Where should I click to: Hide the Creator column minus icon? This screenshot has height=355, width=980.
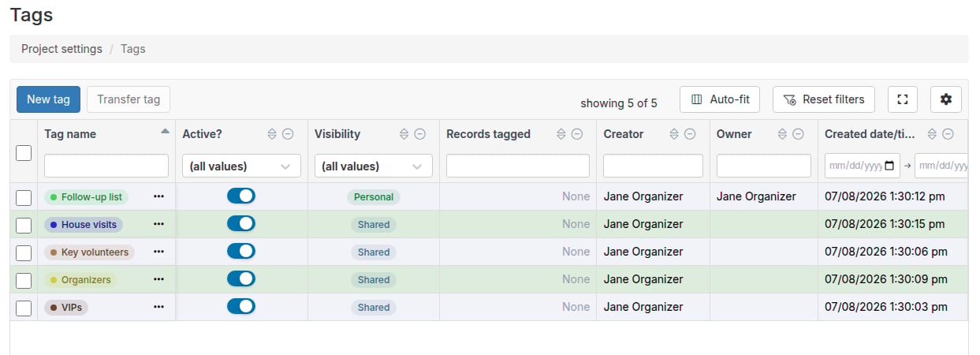690,134
